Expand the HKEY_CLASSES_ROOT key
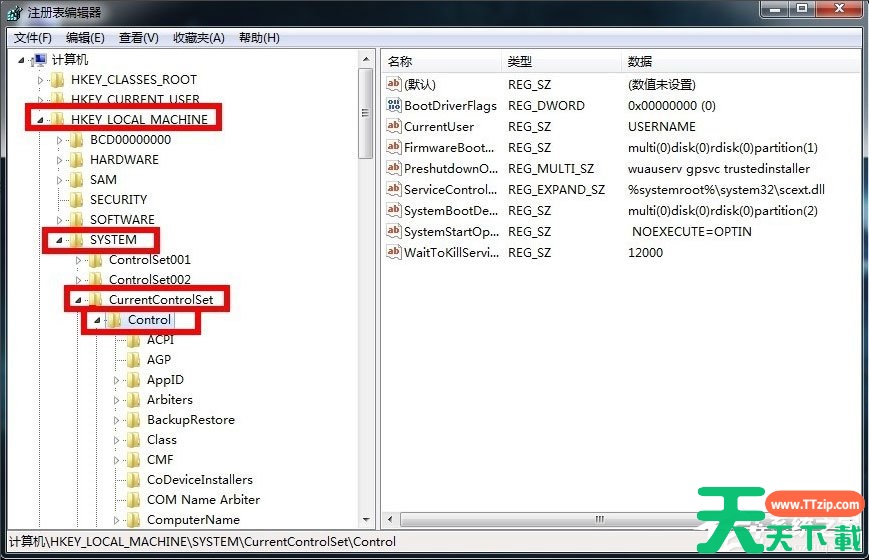This screenshot has width=869, height=560. 40,80
